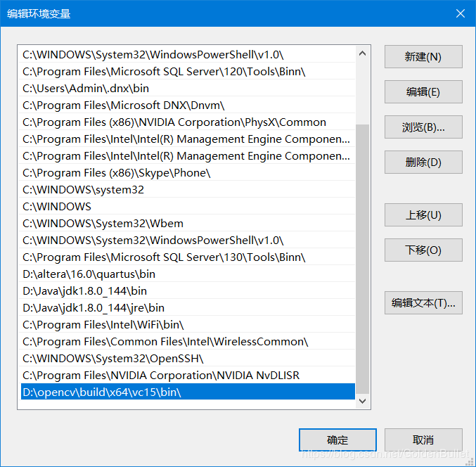Viewport: 476px width, 467px height.
Task: Click the 编辑(E) button
Action: (423, 91)
